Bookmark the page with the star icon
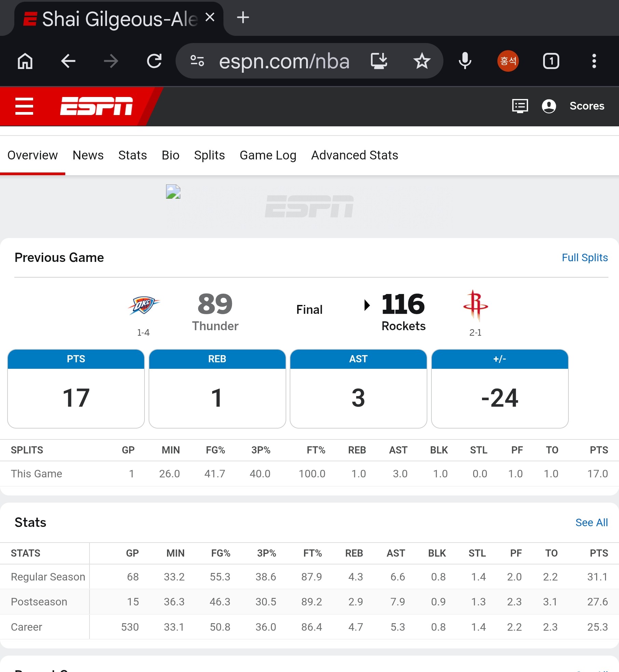Image resolution: width=619 pixels, height=672 pixels. 422,61
